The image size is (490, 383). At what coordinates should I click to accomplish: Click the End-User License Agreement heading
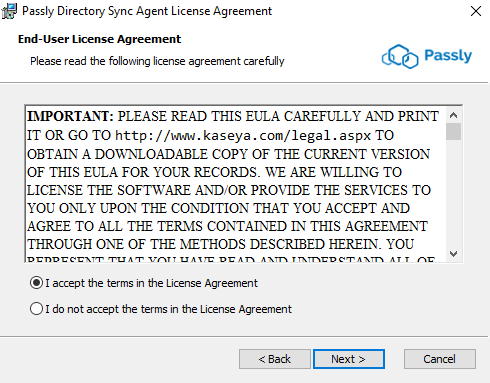99,39
